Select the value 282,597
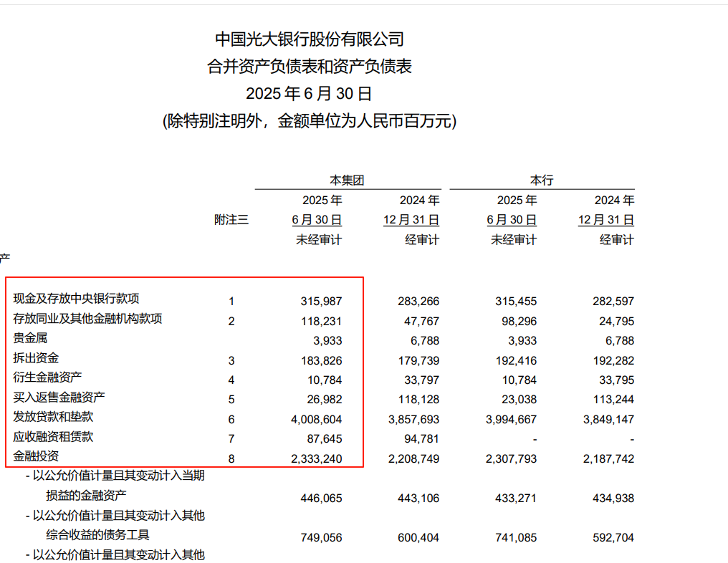This screenshot has height=563, width=728. (613, 302)
